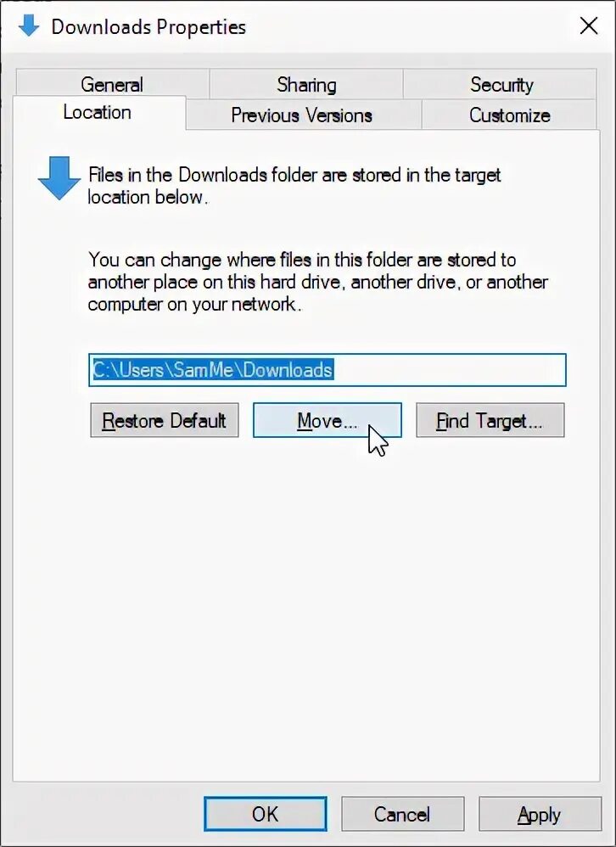Open the Customize tab
616x847 pixels.
tap(509, 115)
